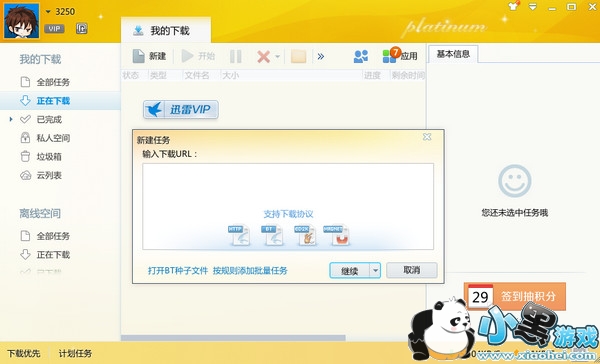Click the 大小 column header
The height and width of the screenshot is (364, 600).
click(230, 75)
